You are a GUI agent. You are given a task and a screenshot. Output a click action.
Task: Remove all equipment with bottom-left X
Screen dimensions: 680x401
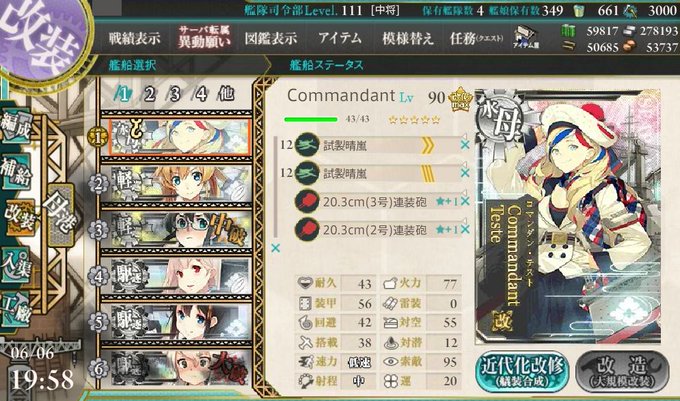coord(275,248)
